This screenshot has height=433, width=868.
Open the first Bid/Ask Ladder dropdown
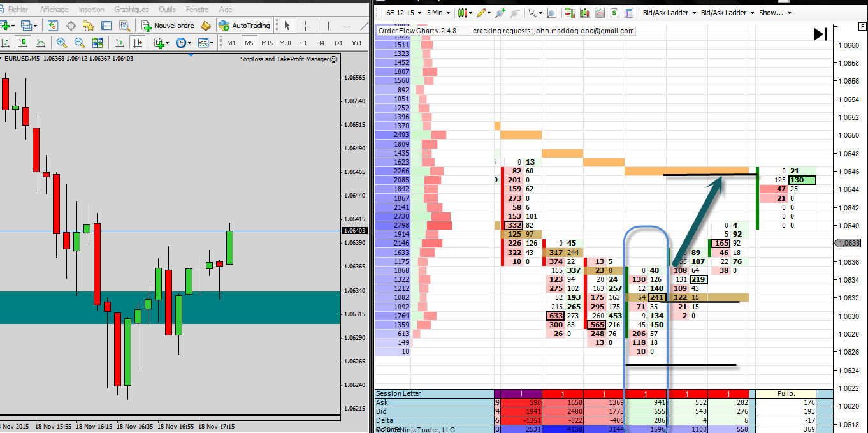[669, 12]
